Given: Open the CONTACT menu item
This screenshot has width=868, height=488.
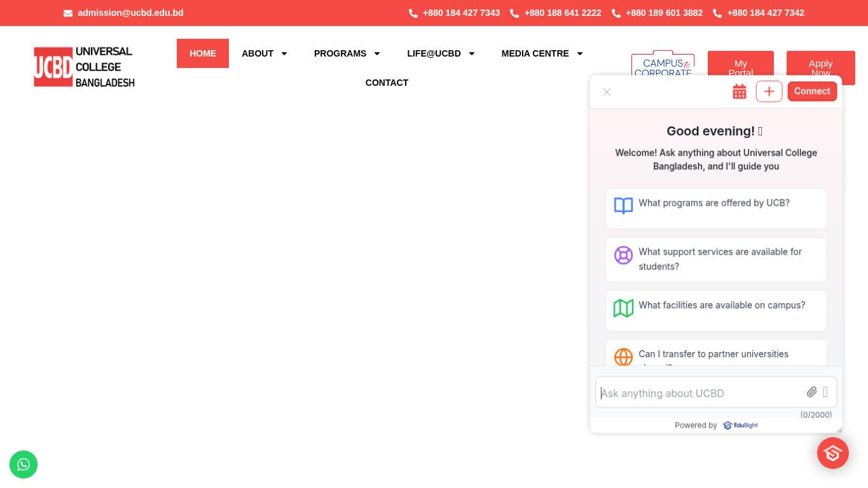Looking at the screenshot, I should coord(387,83).
